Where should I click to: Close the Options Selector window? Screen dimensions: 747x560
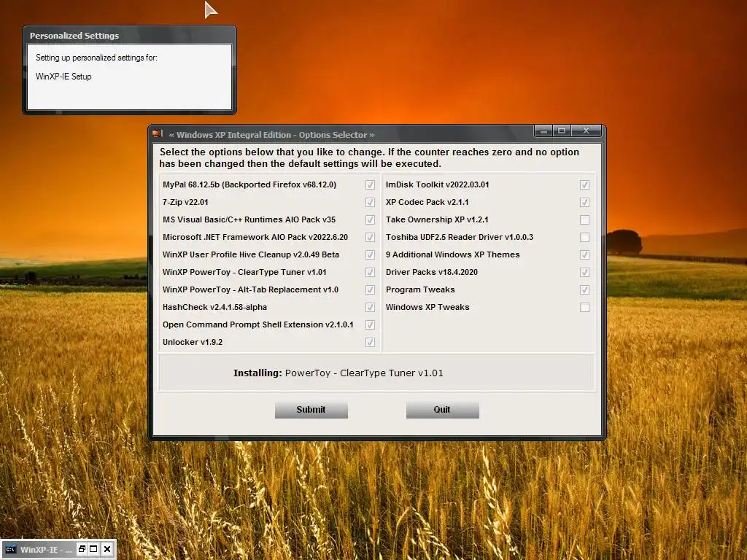click(x=586, y=131)
